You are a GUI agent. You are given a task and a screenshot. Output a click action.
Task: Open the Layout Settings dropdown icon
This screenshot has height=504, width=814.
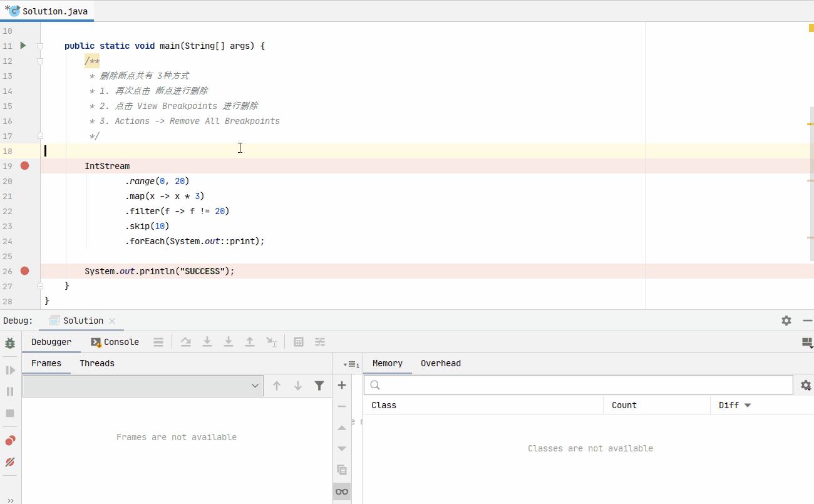point(807,342)
